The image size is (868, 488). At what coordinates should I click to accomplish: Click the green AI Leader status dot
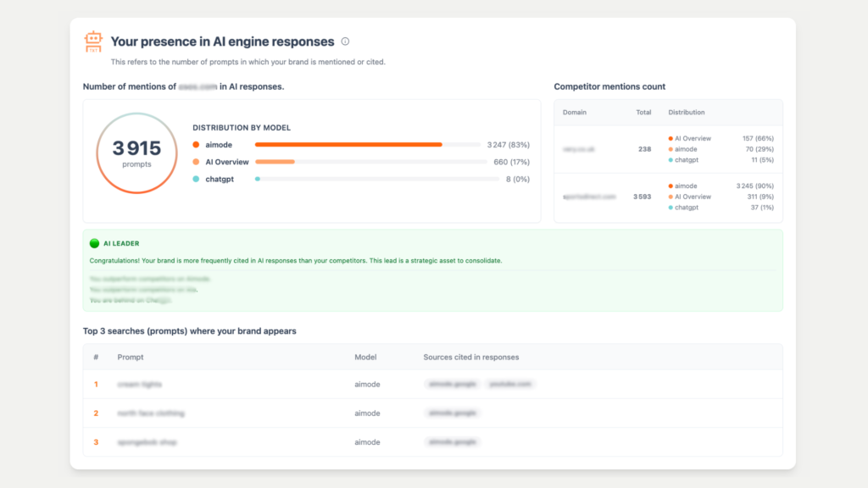[94, 243]
